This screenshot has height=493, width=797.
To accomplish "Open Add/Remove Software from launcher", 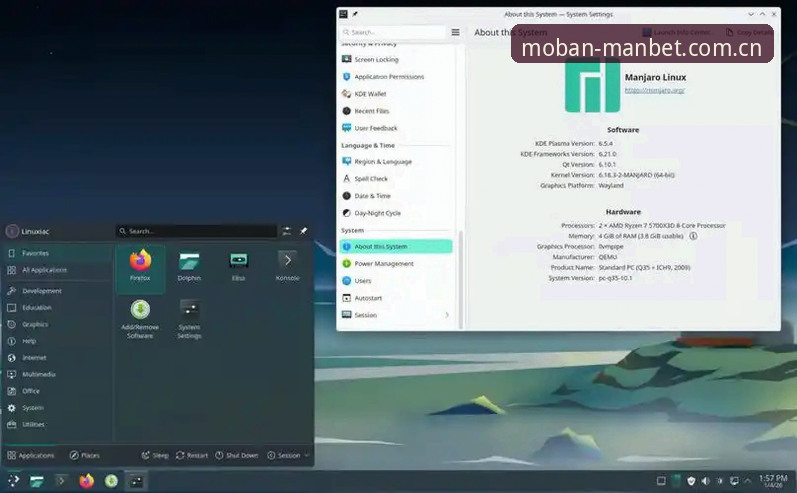I will 140,319.
